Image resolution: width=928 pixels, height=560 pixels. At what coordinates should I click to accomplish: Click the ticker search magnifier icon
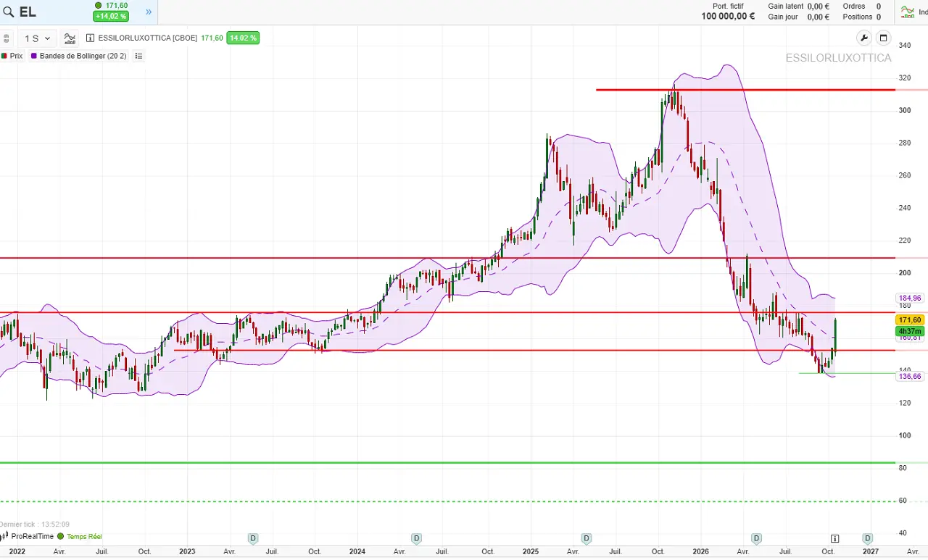pyautogui.click(x=9, y=12)
